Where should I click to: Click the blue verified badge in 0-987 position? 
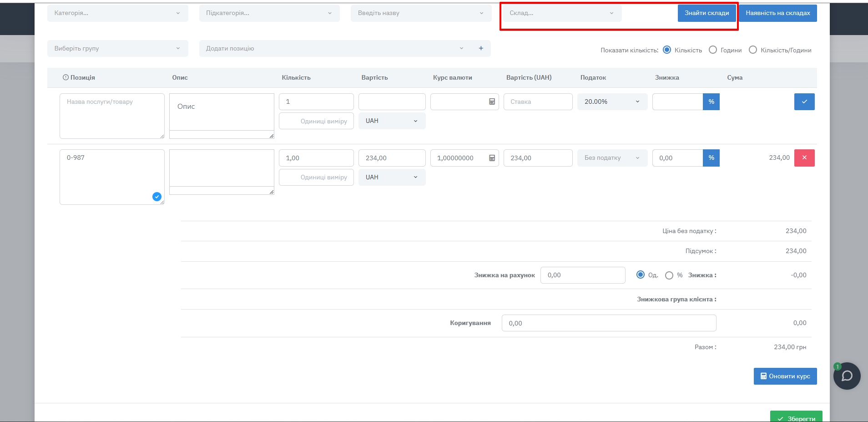point(157,197)
